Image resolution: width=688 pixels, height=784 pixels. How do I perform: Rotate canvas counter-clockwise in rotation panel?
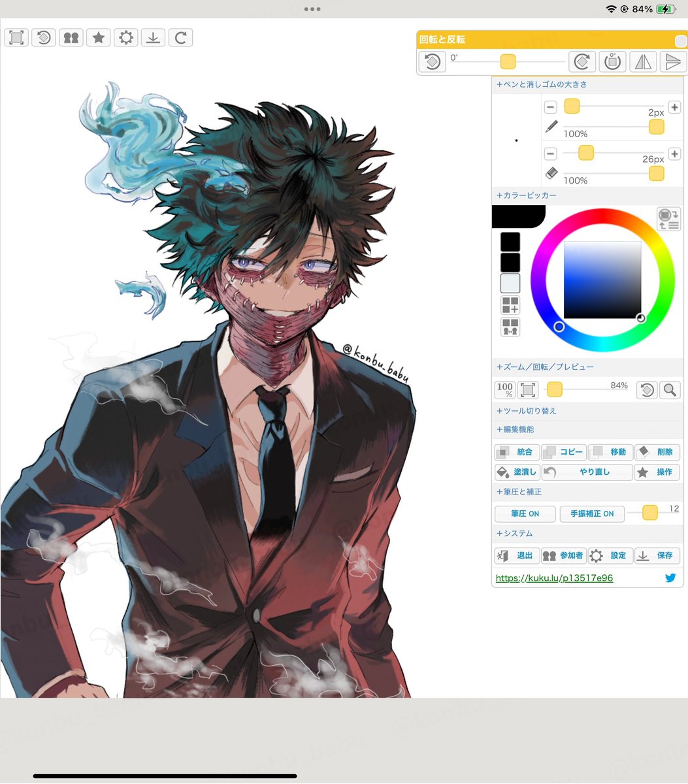pyautogui.click(x=432, y=61)
